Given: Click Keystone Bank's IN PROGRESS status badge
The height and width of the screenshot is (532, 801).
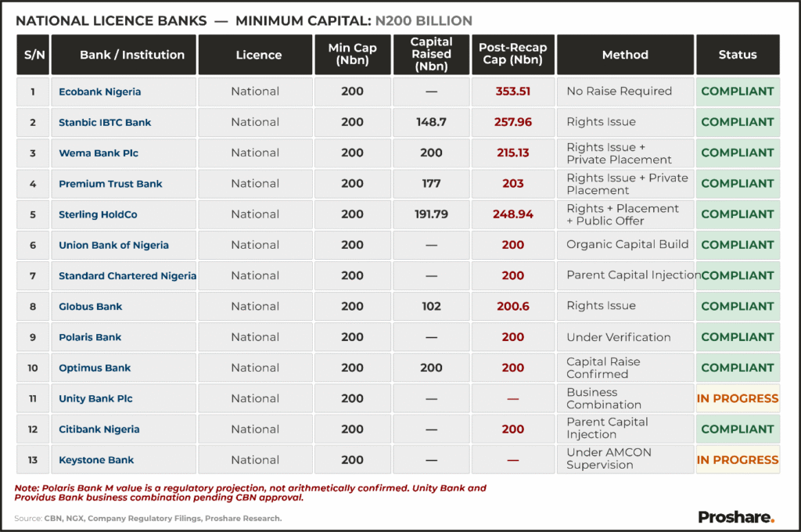Looking at the screenshot, I should 738,460.
